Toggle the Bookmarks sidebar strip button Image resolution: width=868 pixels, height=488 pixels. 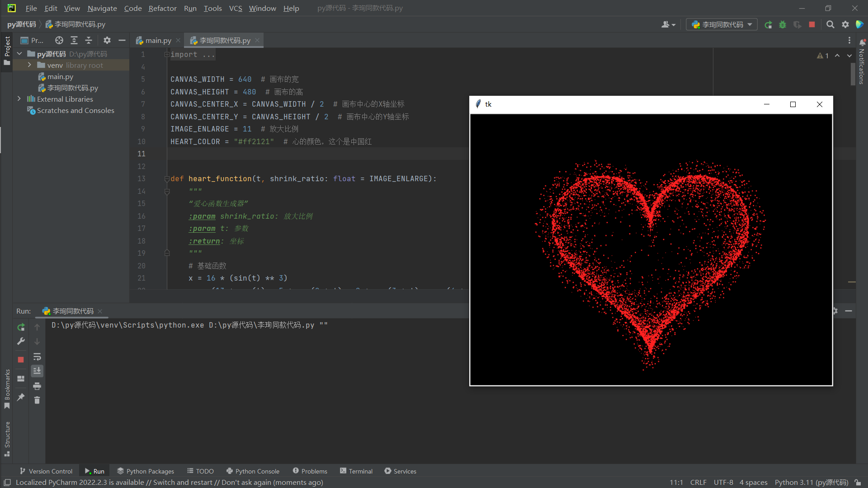[x=7, y=389]
